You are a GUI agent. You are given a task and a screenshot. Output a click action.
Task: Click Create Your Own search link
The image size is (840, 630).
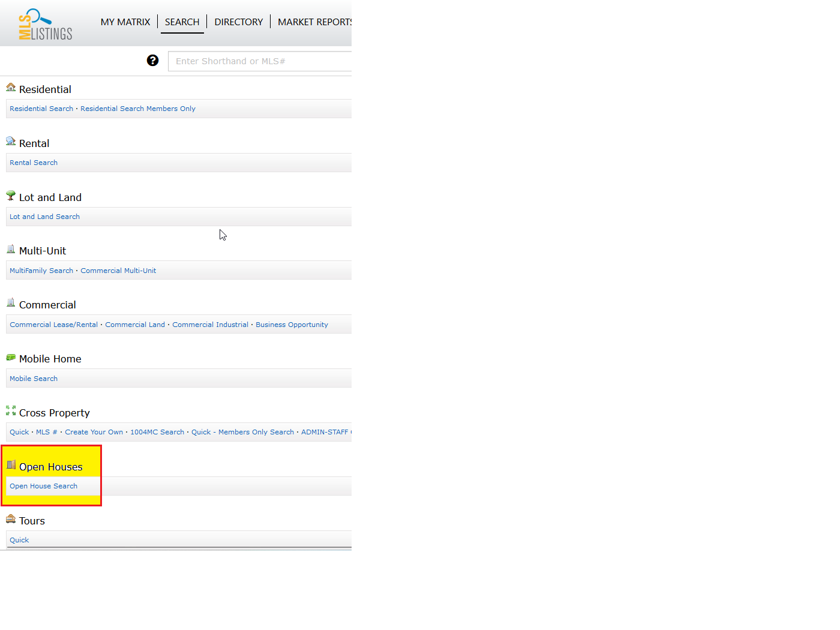click(94, 432)
